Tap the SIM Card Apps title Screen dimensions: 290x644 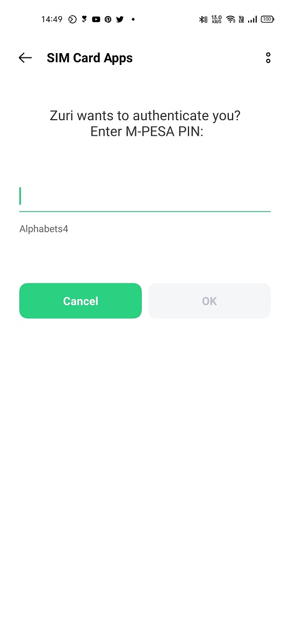point(90,58)
